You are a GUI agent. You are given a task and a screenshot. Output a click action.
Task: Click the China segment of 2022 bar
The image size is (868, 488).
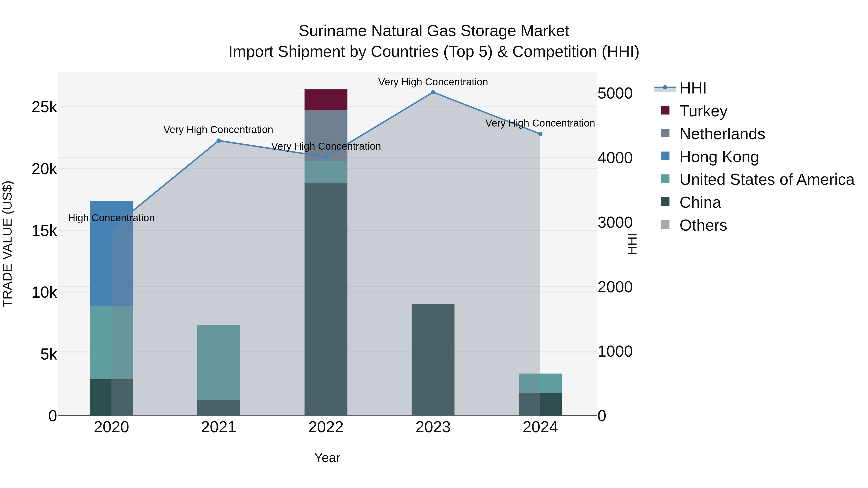(x=326, y=300)
